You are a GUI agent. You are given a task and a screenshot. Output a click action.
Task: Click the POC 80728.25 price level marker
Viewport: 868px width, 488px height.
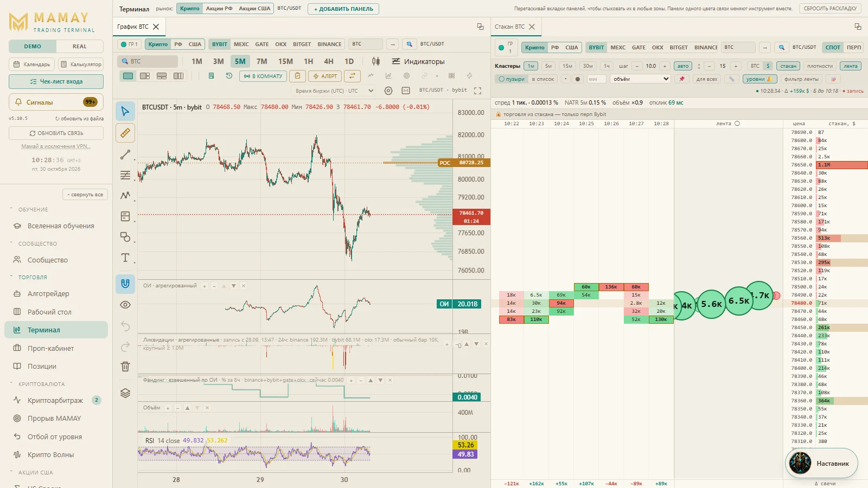pyautogui.click(x=464, y=163)
